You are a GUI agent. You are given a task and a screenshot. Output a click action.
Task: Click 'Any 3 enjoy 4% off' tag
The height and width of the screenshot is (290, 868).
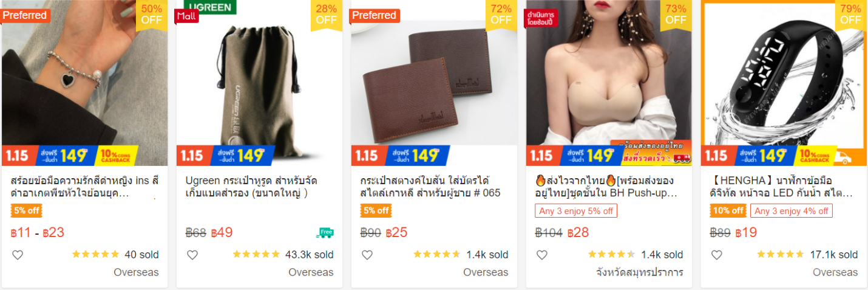pyautogui.click(x=792, y=211)
